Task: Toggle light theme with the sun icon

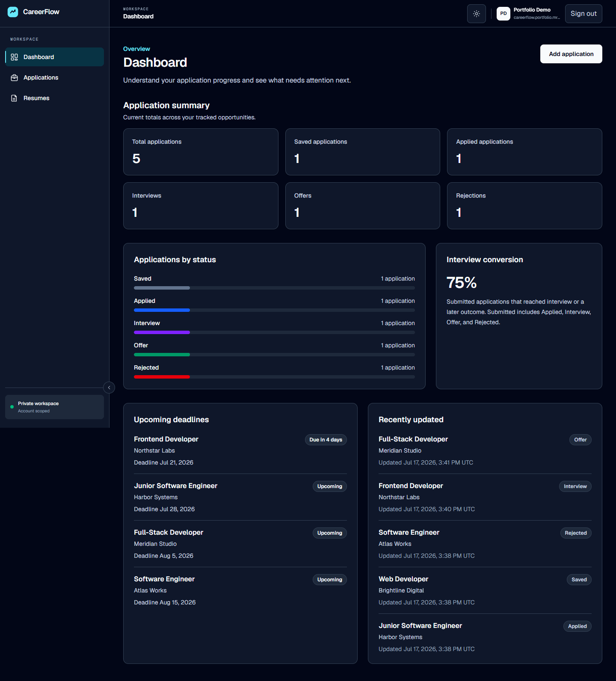Action: click(477, 14)
